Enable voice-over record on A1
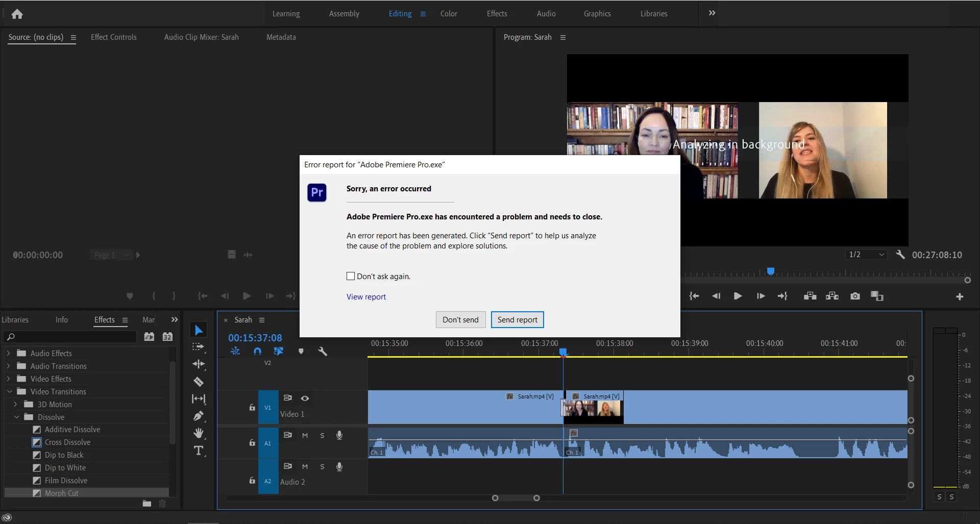Viewport: 980px width, 524px height. pyautogui.click(x=339, y=435)
